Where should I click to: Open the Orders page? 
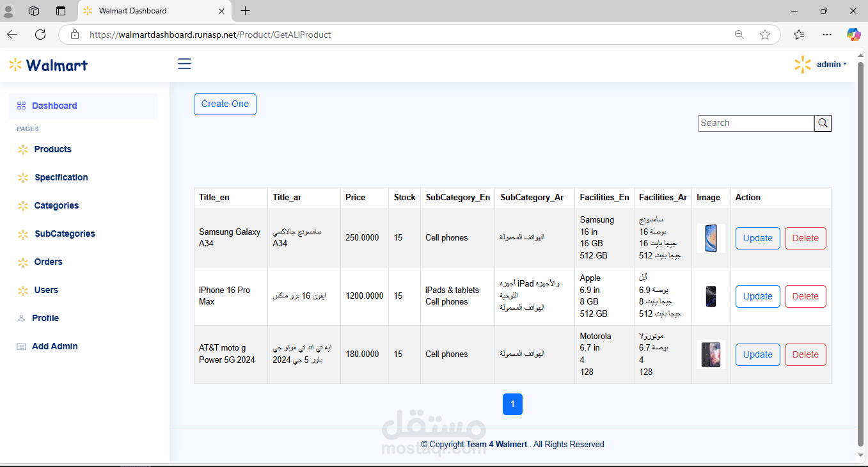(x=49, y=262)
